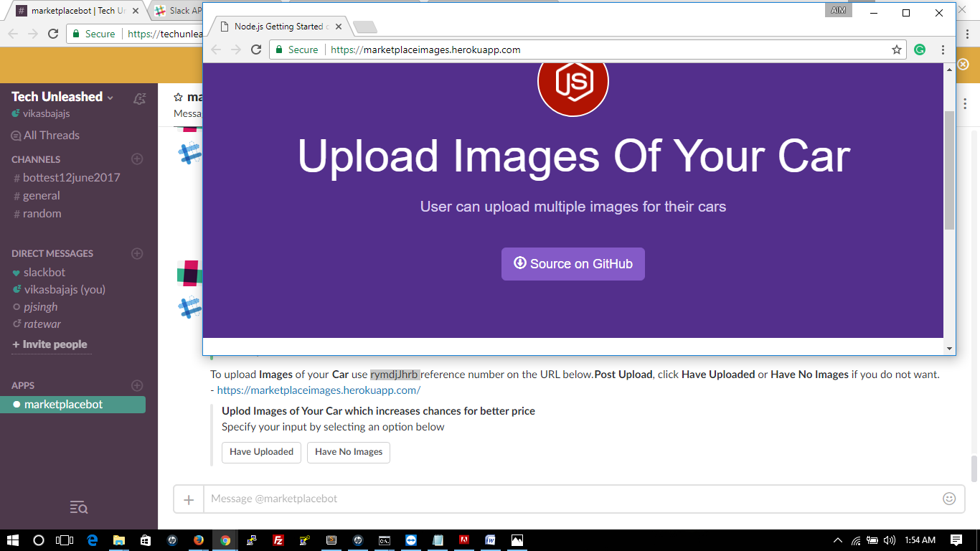The image size is (980, 551).
Task: Open a new tab in front window
Action: [365, 27]
